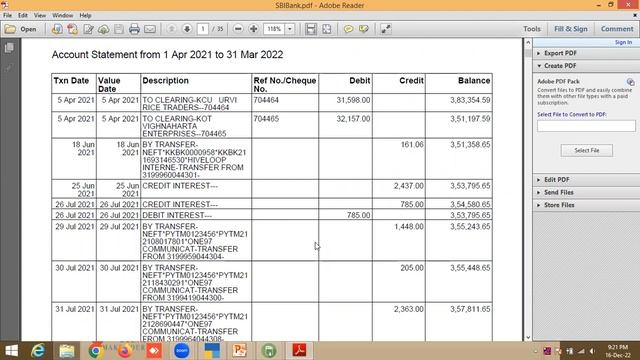Viewport: 640px width, 360px height.
Task: Click scrollbar down arrow of document
Action: coord(528,337)
